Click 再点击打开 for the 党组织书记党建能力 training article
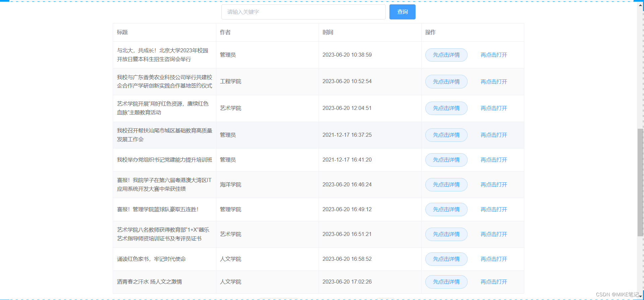Viewport: 644px width, 300px height. [x=494, y=160]
